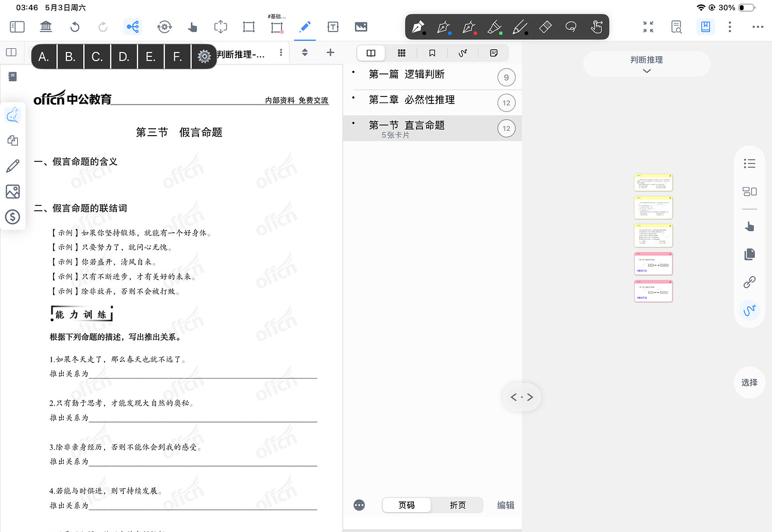Open outline list icon in right toolbar
This screenshot has height=532, width=772.
(x=749, y=164)
